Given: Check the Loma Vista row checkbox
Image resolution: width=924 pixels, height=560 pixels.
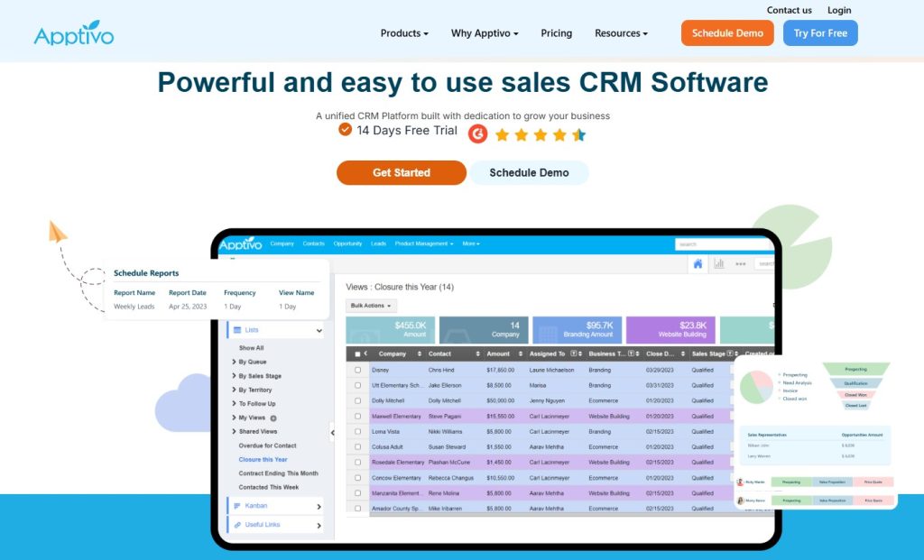Looking at the screenshot, I should pyautogui.click(x=357, y=432).
